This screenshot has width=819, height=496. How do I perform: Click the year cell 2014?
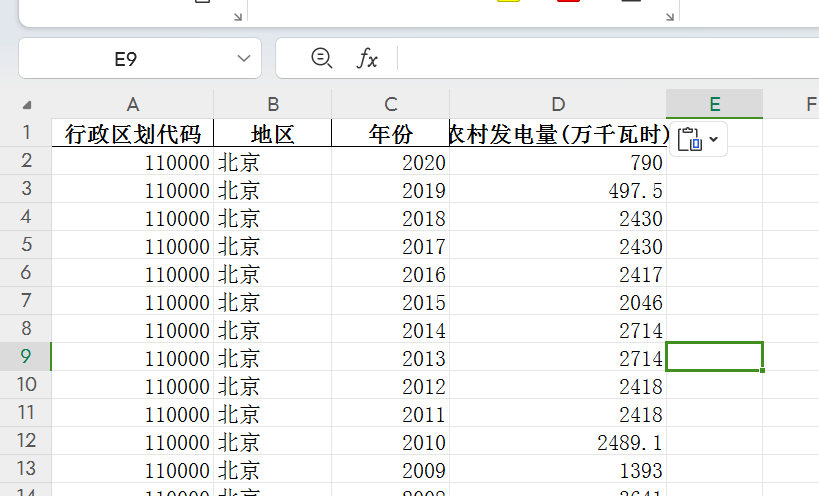391,329
